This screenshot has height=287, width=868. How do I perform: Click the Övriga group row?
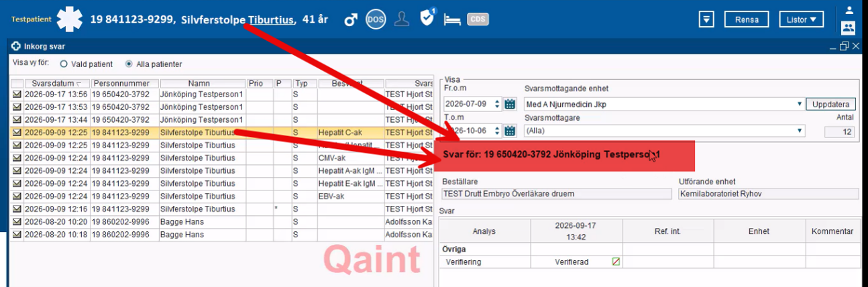point(649,249)
